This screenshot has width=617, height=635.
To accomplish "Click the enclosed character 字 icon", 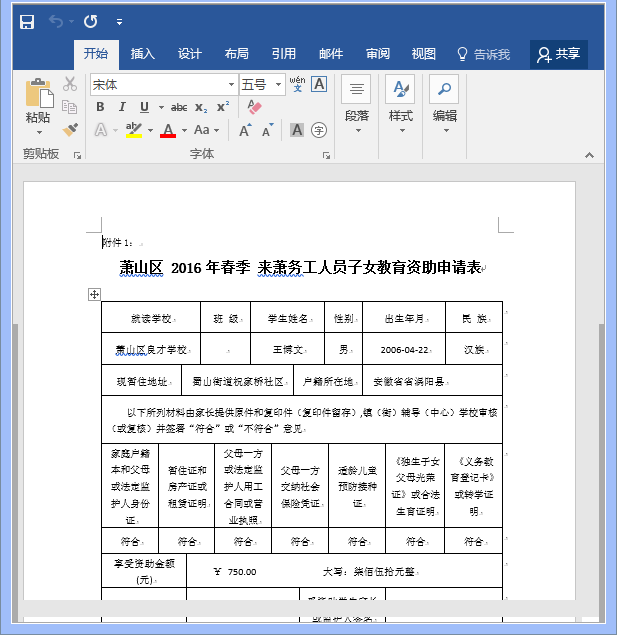I will coord(319,130).
